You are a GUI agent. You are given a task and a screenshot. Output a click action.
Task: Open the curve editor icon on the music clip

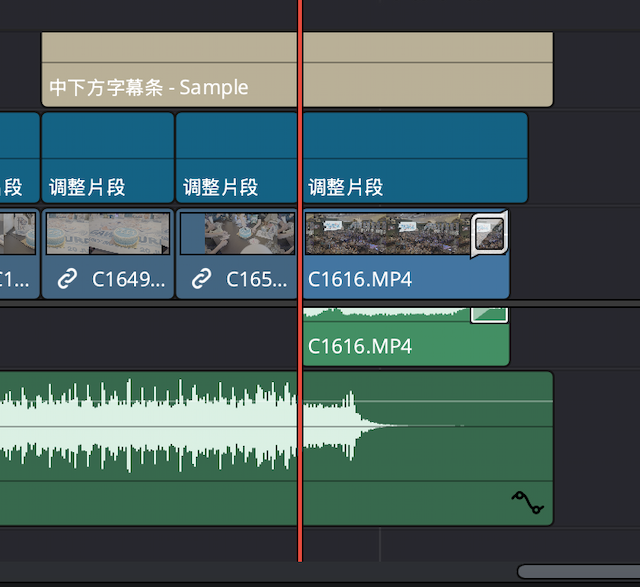tap(526, 502)
